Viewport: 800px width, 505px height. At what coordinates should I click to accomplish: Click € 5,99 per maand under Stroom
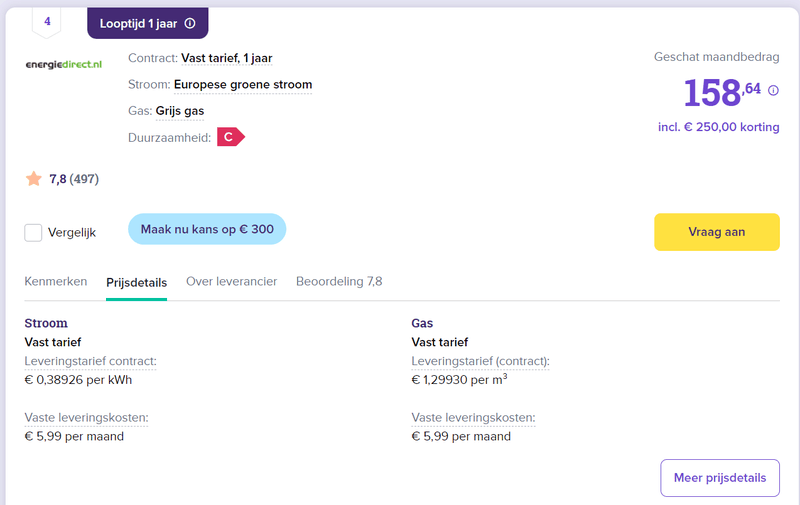[74, 437]
